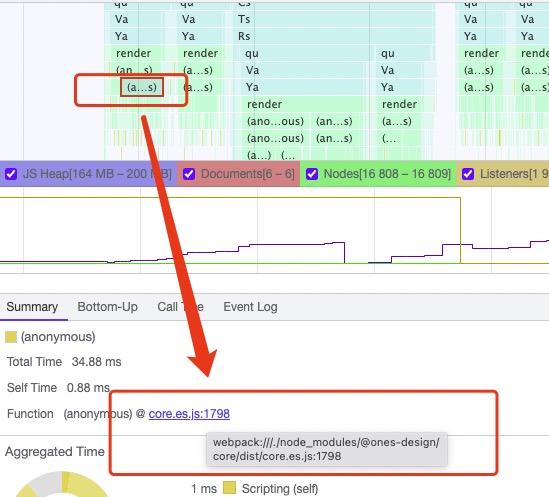Open the core.es.js:1798 source link

click(x=189, y=414)
